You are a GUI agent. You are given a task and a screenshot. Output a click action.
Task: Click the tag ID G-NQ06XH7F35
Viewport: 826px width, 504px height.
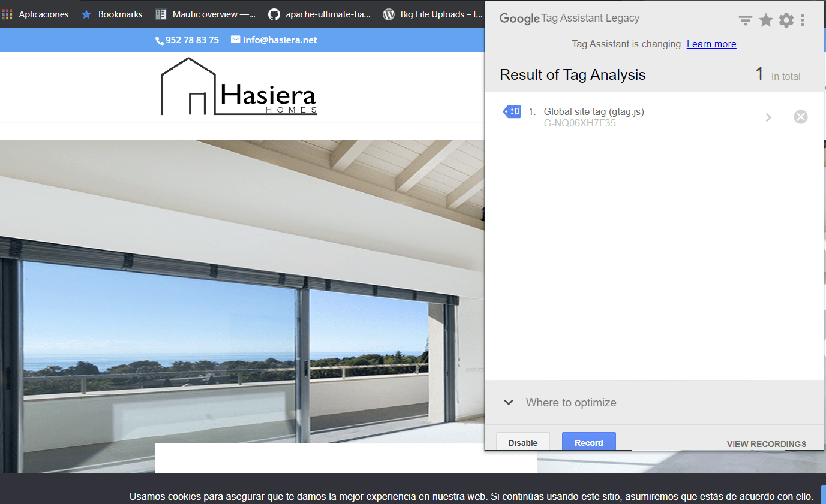pos(579,123)
